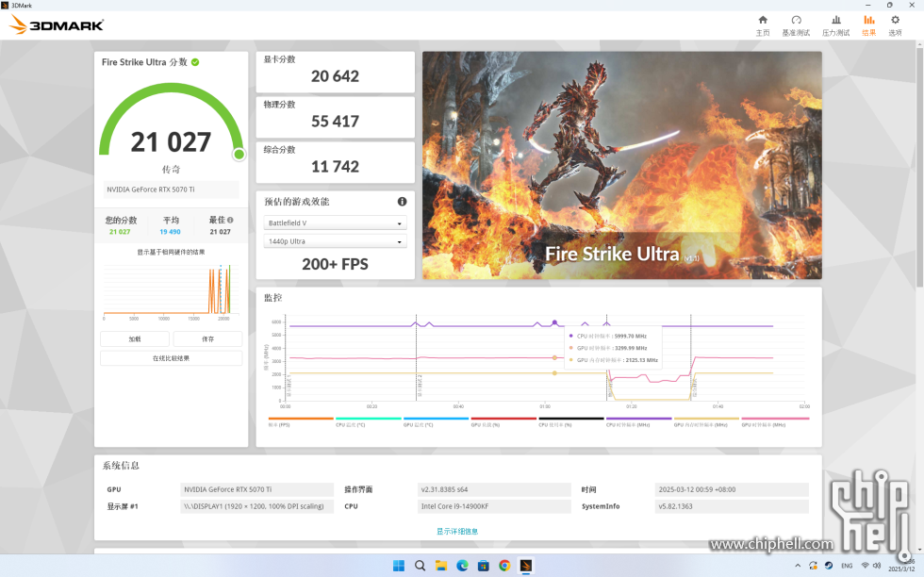924x577 pixels.
Task: Click the NVIDIA GeForce RTX 5070 Ti label under the score gauge
Action: (x=171, y=190)
